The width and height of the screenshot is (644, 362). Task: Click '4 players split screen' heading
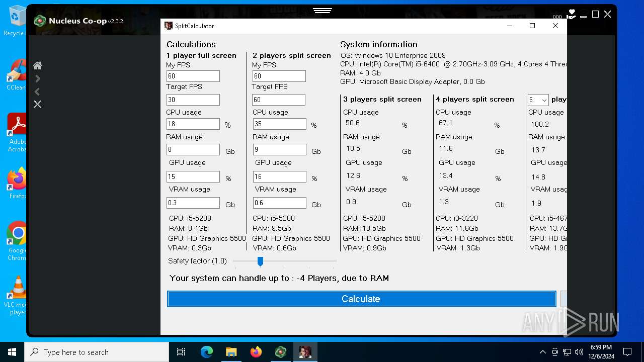475,99
